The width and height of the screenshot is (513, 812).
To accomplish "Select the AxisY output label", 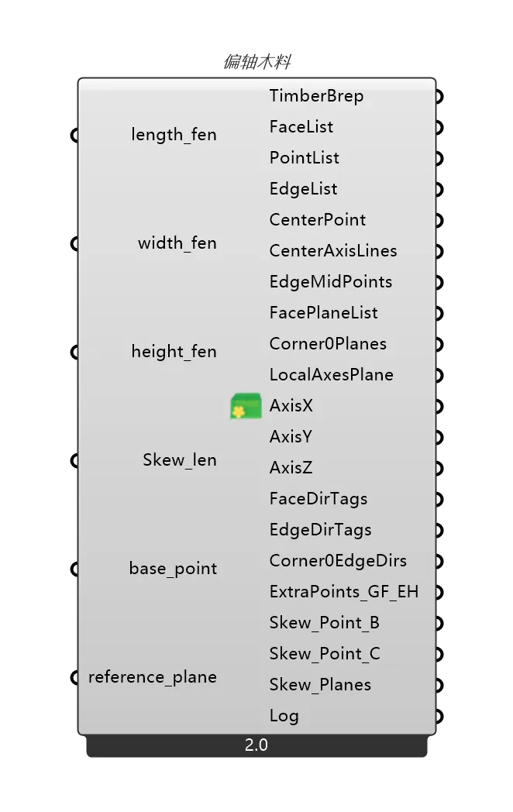I will point(291,436).
